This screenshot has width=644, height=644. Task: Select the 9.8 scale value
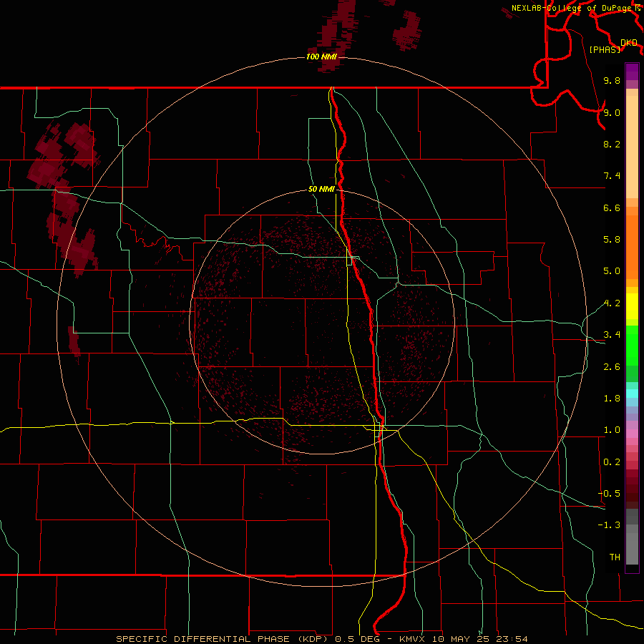612,80
